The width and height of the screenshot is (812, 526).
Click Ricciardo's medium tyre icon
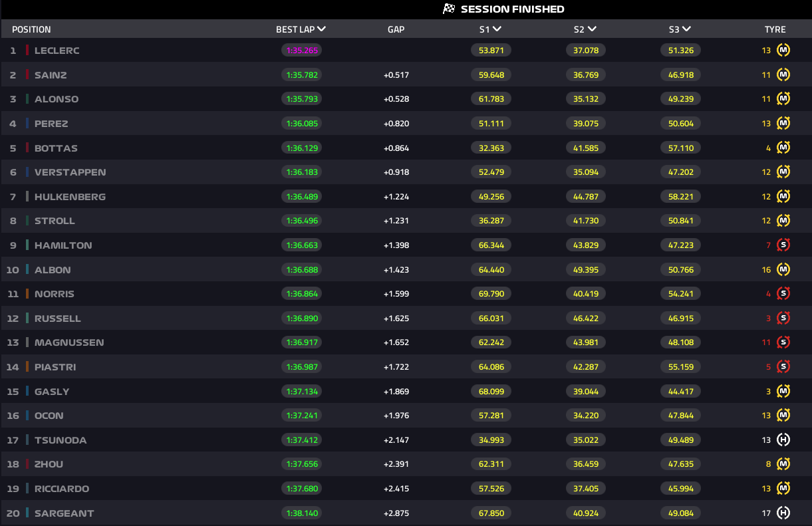[x=783, y=489]
